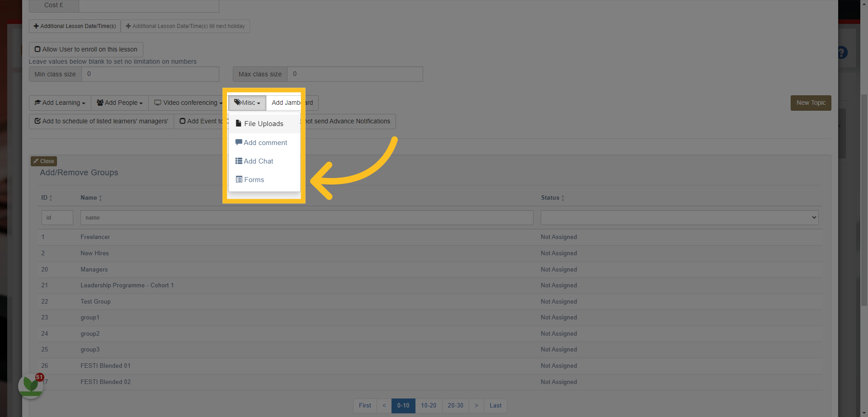
Task: Toggle Add to schedule of listed learners' managers
Action: [x=101, y=122]
